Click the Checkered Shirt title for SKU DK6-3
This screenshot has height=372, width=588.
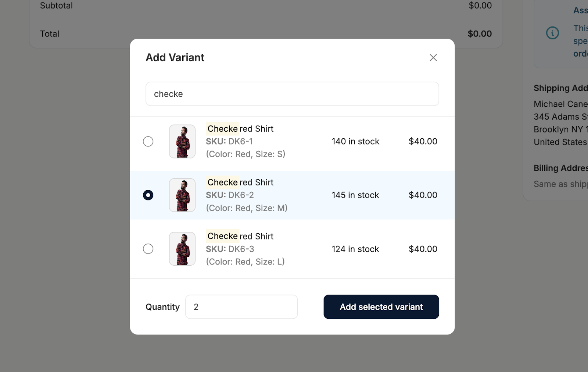240,236
